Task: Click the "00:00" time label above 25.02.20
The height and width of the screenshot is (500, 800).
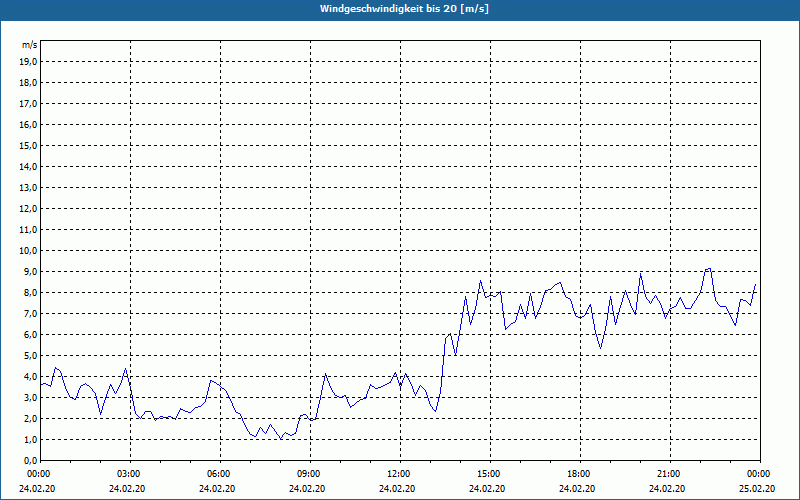Action: [x=757, y=474]
